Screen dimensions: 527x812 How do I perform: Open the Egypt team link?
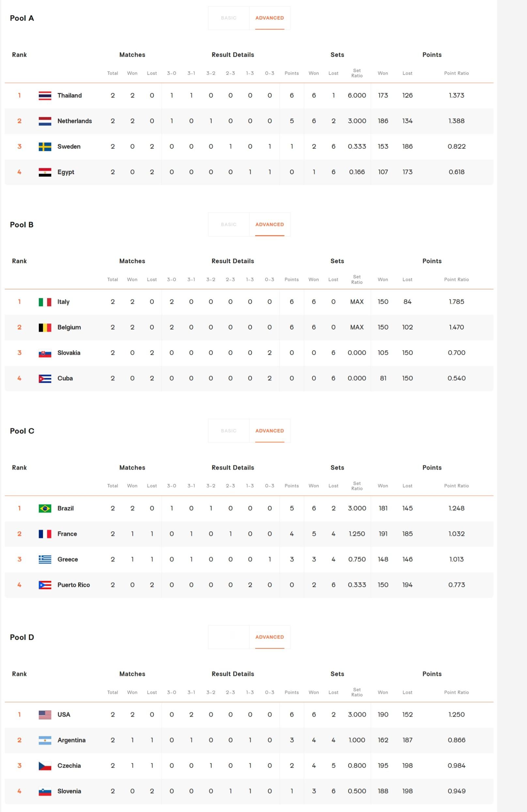pos(66,172)
